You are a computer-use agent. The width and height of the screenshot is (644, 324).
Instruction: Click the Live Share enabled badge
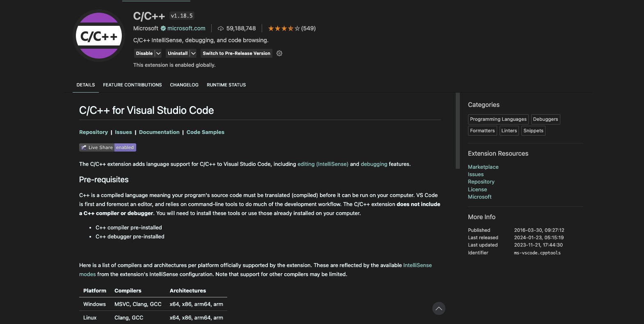107,147
